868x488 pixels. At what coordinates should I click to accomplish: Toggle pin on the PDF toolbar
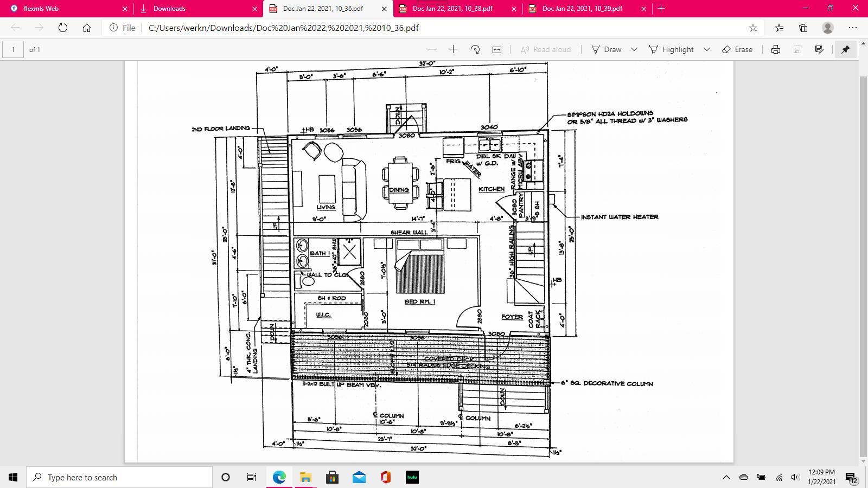[845, 49]
